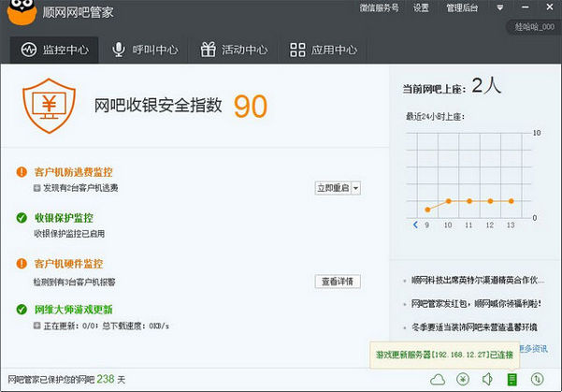Screen dimensions: 562x392
Task: Click the 立即重启 button
Action: 333,188
